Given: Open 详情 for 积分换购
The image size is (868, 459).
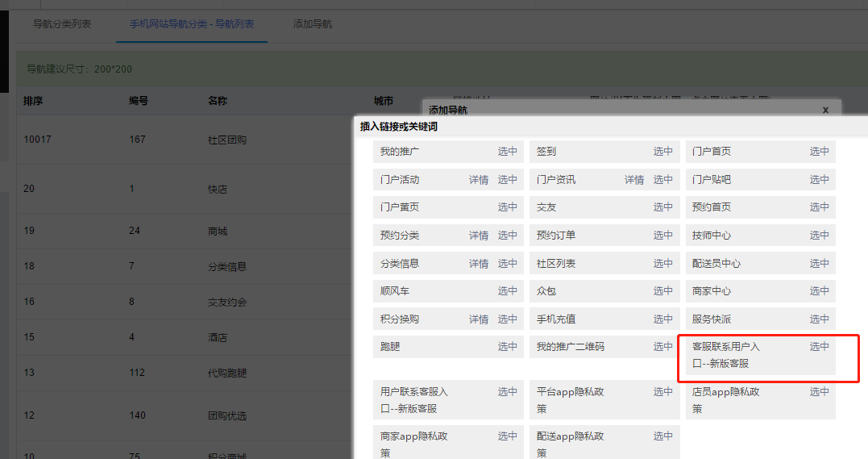Looking at the screenshot, I should 478,319.
